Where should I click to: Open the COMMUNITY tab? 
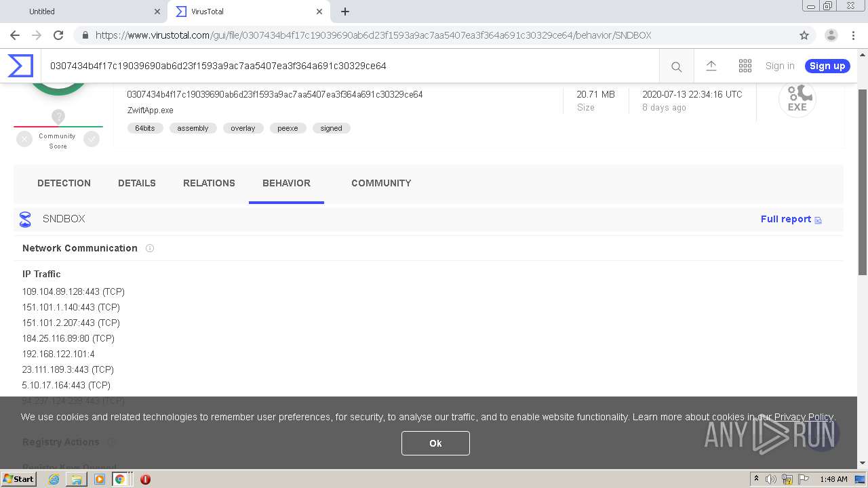[x=381, y=183]
